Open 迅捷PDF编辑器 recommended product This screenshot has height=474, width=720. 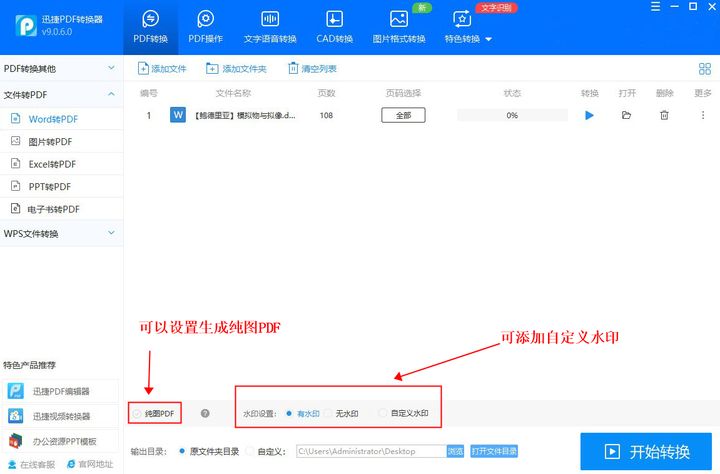[60, 391]
